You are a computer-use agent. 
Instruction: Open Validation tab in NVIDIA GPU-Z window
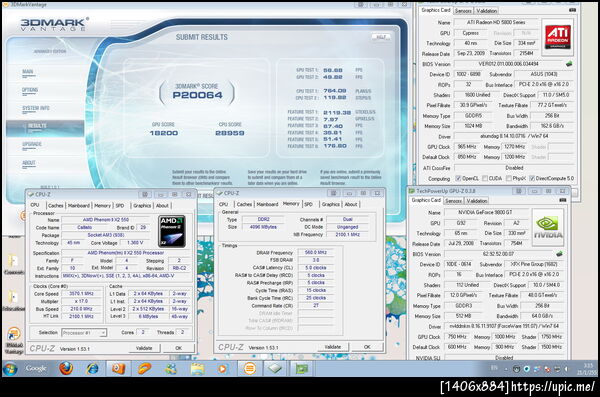(x=477, y=201)
